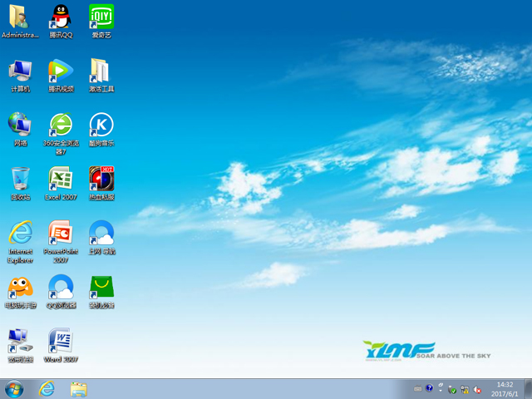Select the Administrator user folder icon

20,17
